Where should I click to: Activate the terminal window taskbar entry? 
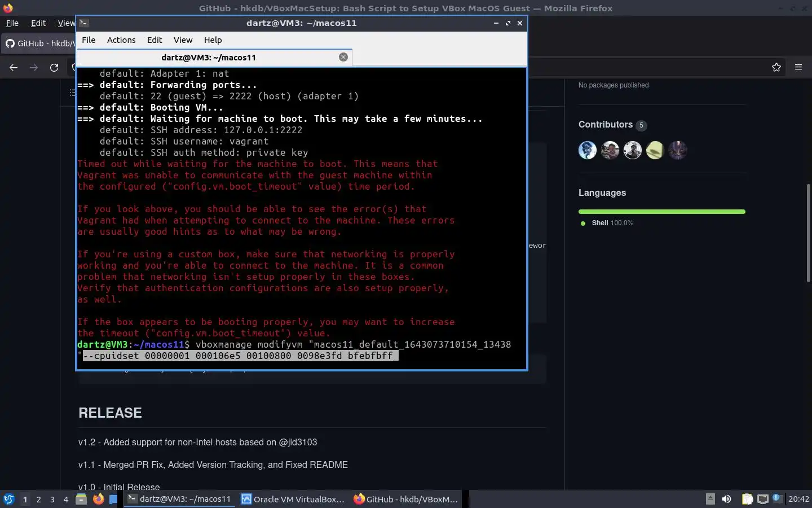coord(179,499)
